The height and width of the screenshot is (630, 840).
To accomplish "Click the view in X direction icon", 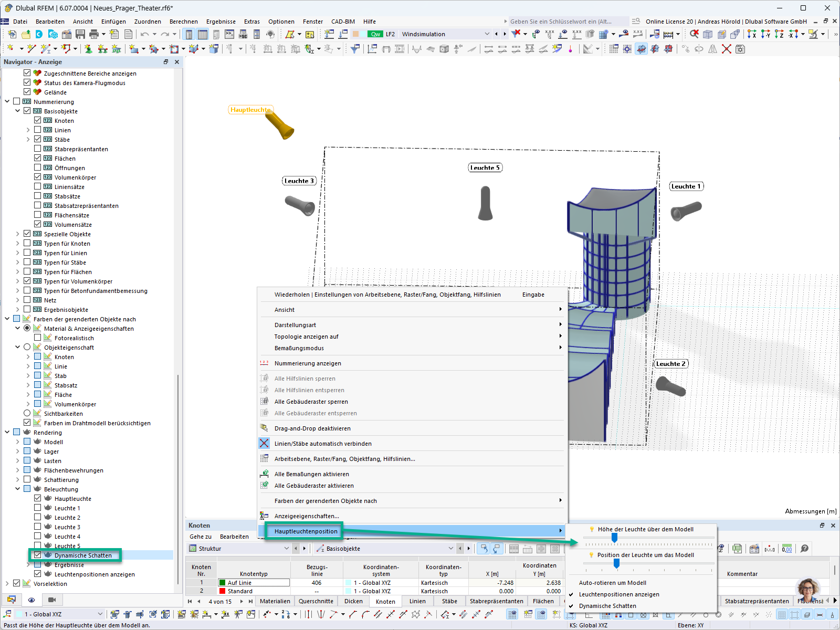I will point(752,34).
